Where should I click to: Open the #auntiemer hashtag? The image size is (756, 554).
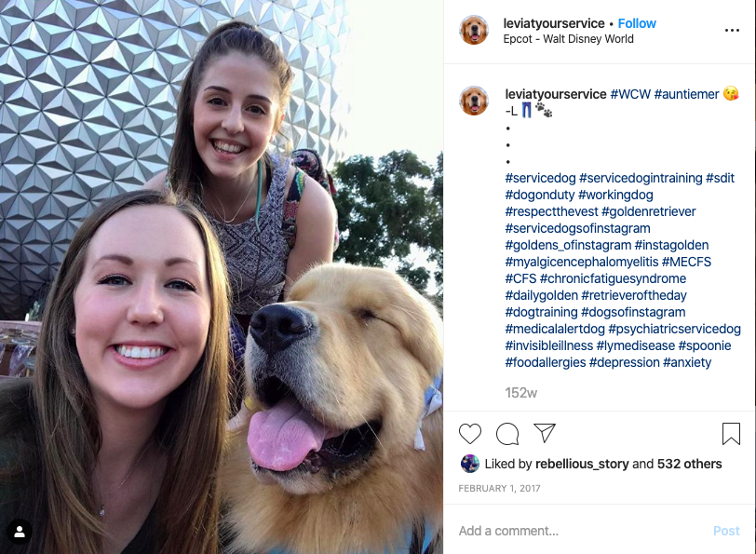(x=686, y=94)
